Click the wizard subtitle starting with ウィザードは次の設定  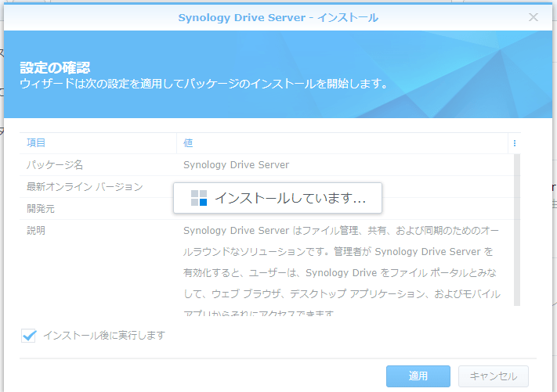204,84
